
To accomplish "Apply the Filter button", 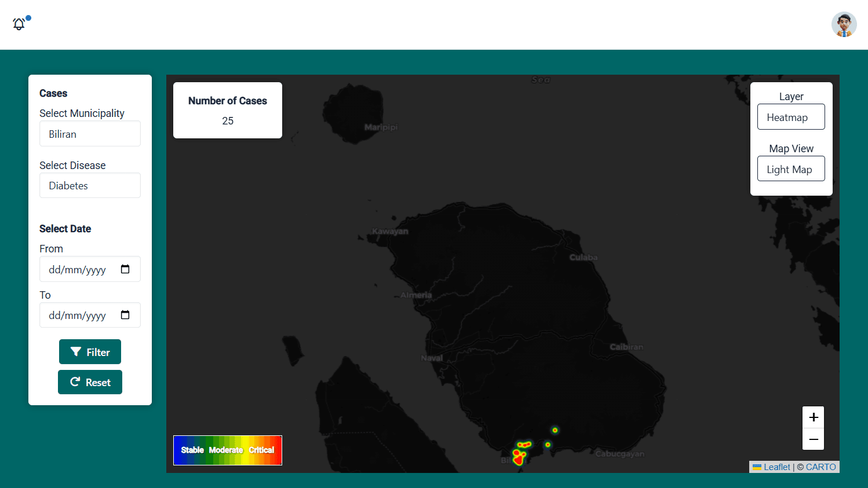I will [90, 352].
